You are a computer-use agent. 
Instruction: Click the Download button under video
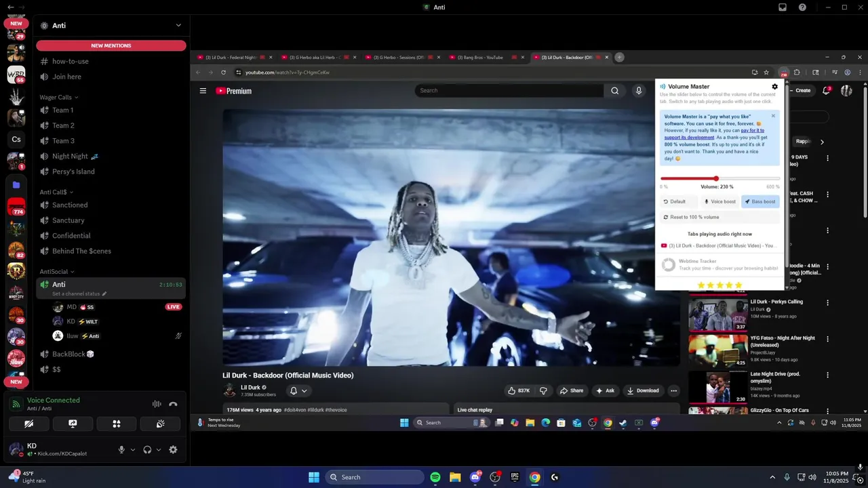[643, 391]
